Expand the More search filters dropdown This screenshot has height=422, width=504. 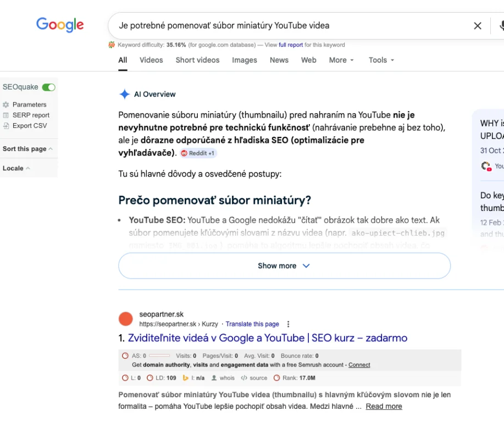tap(341, 60)
